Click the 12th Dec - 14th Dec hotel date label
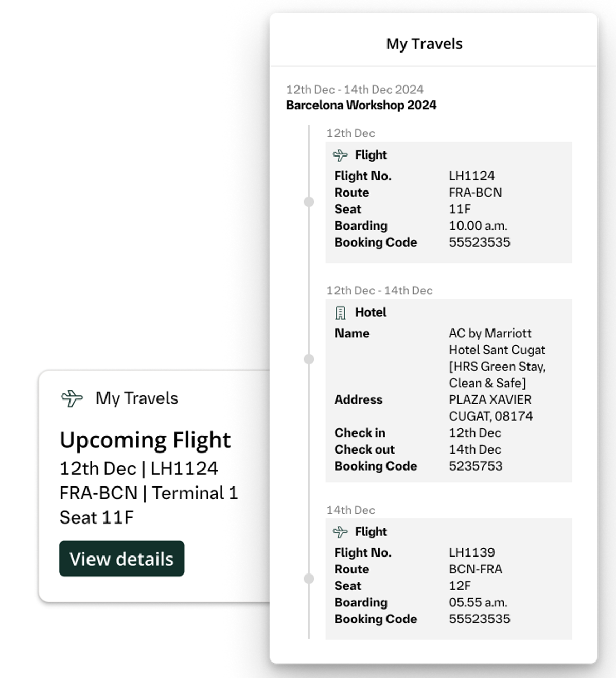This screenshot has width=616, height=678. pos(379,291)
